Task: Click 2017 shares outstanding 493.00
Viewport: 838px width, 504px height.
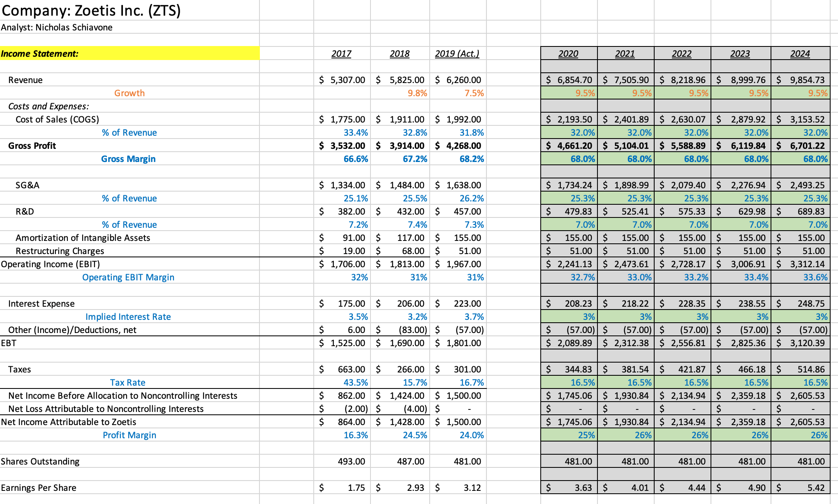Action: [352, 462]
